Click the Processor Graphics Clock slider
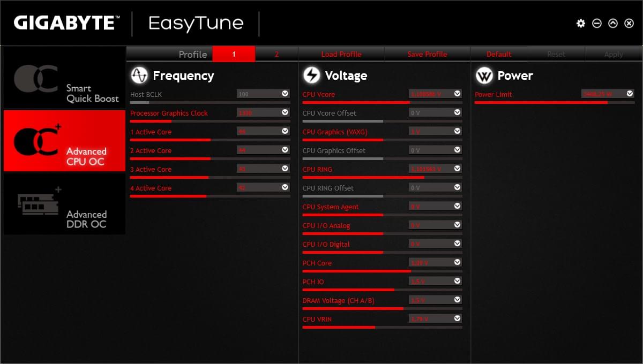Viewport: 643px width, 364px height. 210,121
